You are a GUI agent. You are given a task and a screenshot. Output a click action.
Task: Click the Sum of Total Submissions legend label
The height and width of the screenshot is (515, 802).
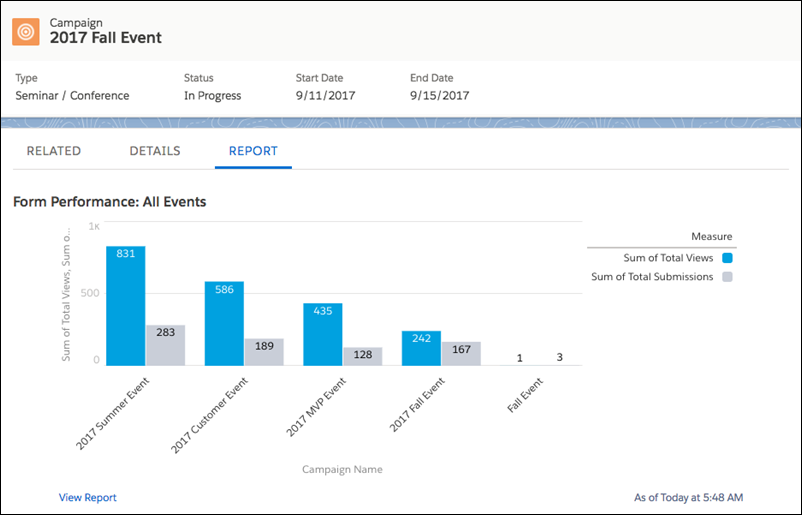652,277
